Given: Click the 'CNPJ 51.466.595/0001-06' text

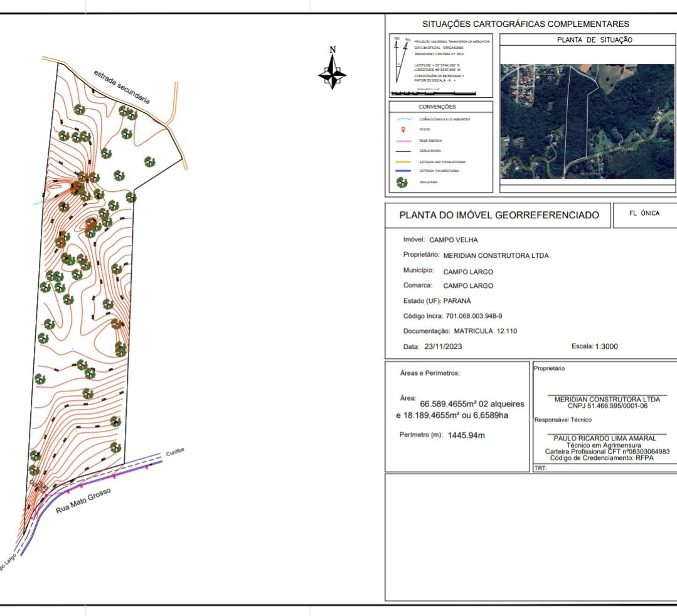Looking at the screenshot, I should point(607,406).
